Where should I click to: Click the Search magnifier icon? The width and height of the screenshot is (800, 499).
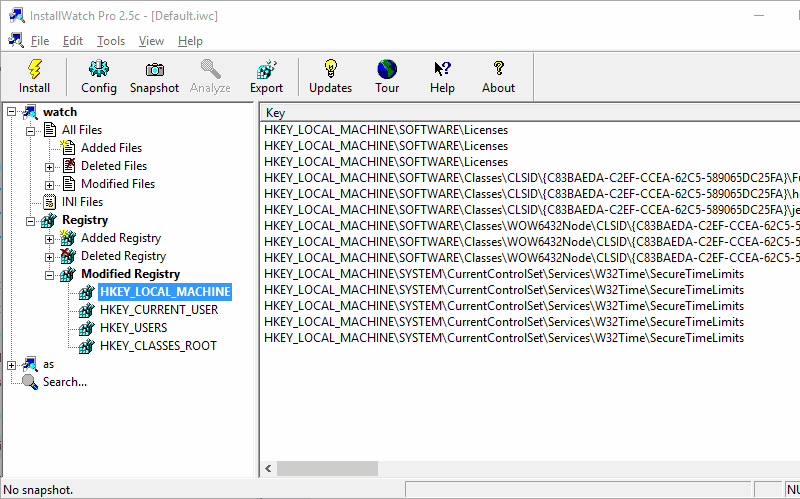[x=30, y=382]
